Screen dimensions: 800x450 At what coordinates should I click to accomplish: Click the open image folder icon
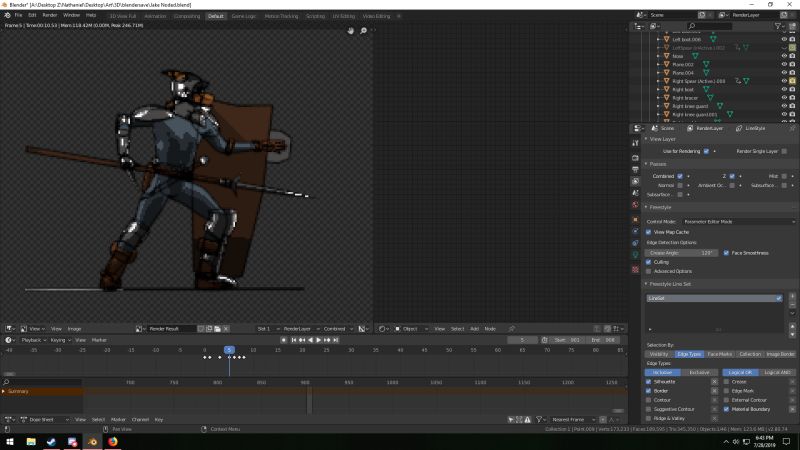point(217,329)
